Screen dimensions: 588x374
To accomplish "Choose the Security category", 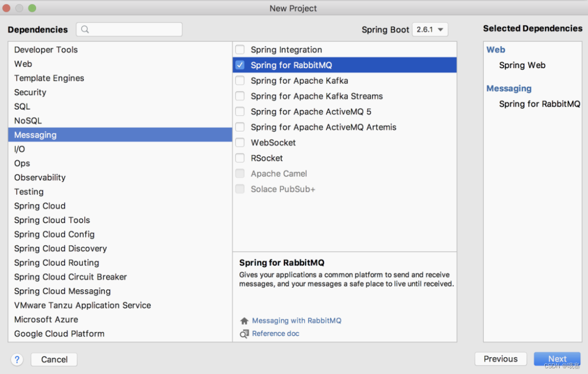I will pyautogui.click(x=30, y=92).
